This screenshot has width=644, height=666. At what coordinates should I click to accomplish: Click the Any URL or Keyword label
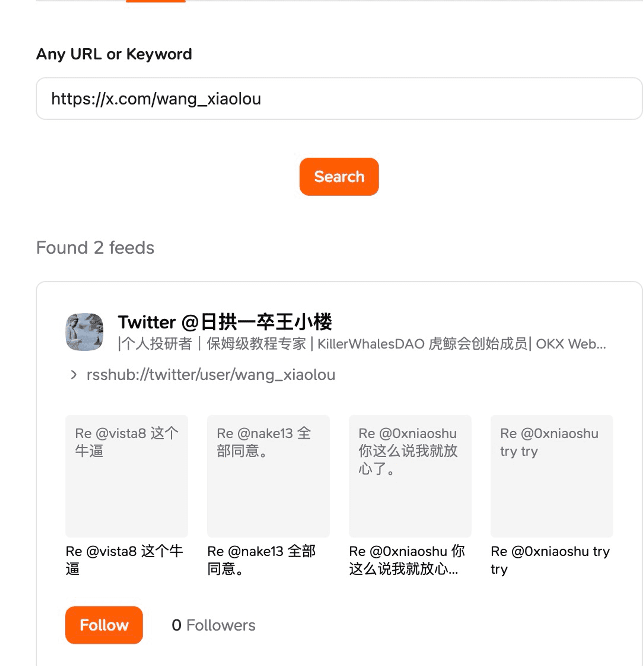pos(114,54)
